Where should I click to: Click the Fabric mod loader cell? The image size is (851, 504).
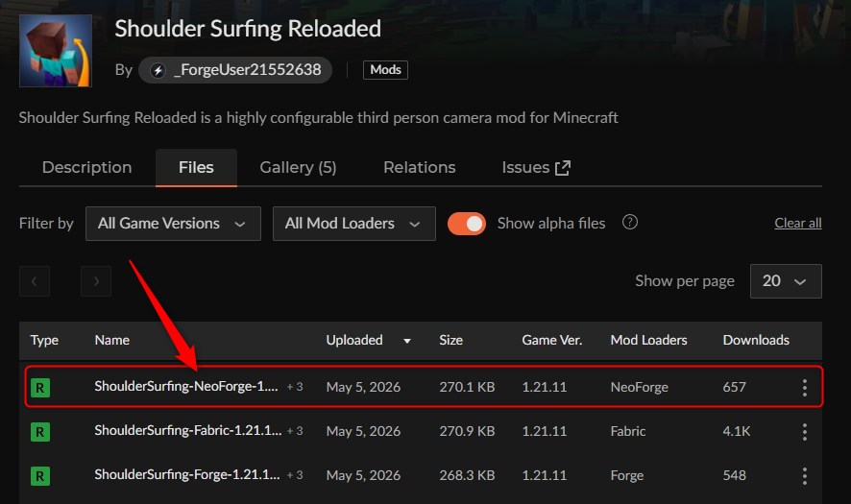[x=628, y=431]
